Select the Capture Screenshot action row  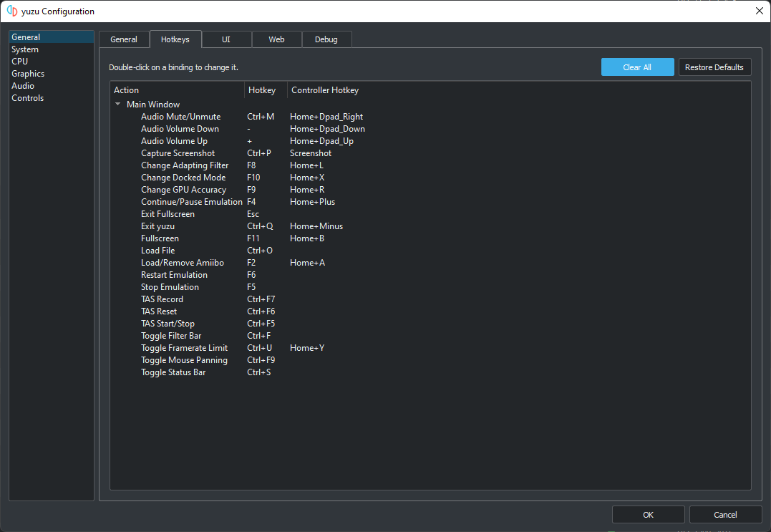(178, 153)
